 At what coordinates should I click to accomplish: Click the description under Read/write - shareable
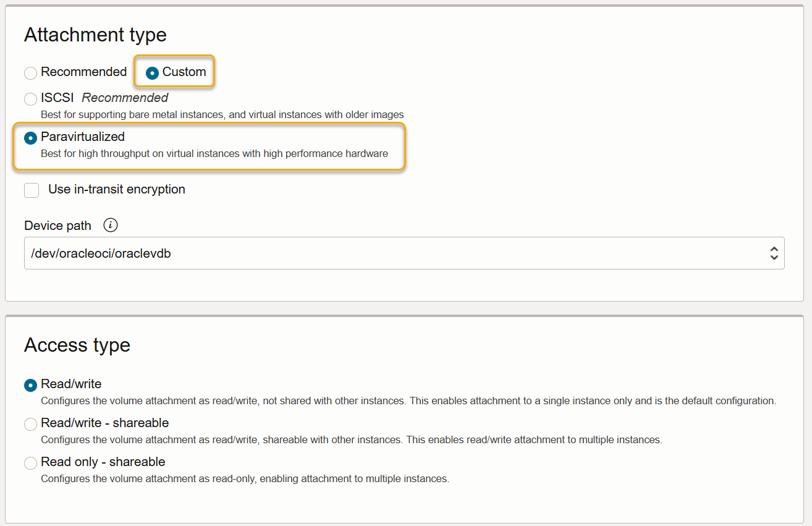[x=351, y=439]
